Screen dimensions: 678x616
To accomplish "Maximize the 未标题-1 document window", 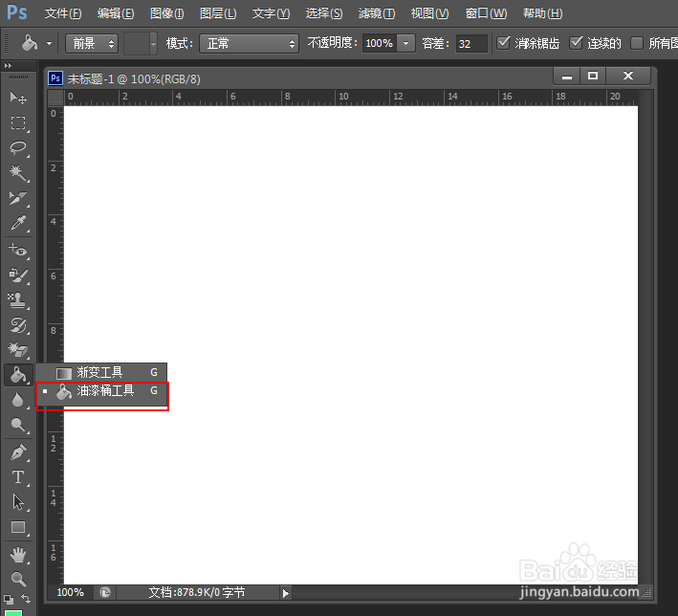I will [x=593, y=77].
